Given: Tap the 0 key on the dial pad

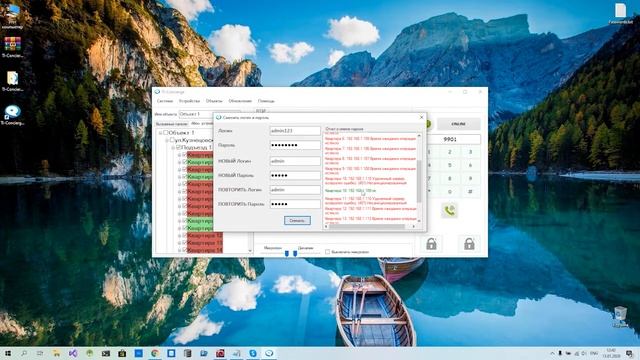Looking at the screenshot, I should 450,191.
